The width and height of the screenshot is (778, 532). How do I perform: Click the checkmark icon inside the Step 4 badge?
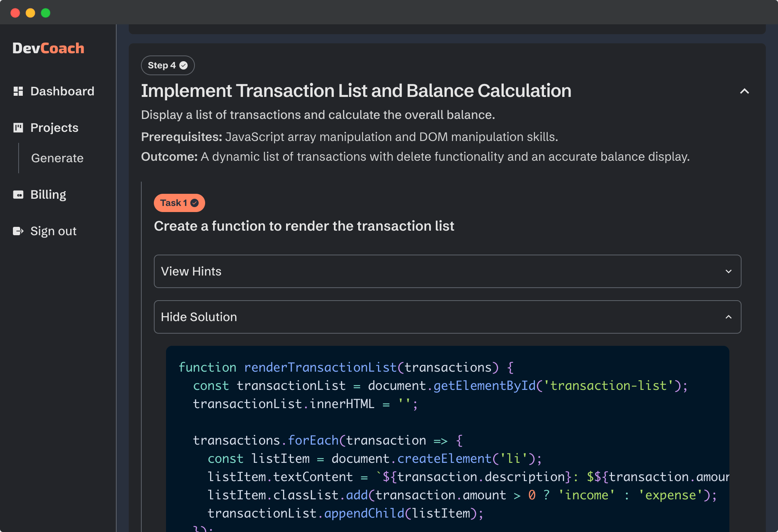point(183,65)
